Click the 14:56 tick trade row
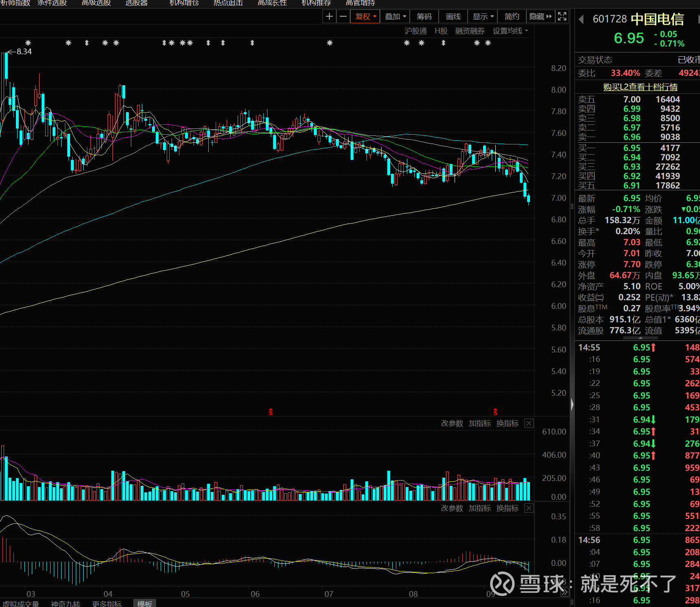 pyautogui.click(x=637, y=540)
